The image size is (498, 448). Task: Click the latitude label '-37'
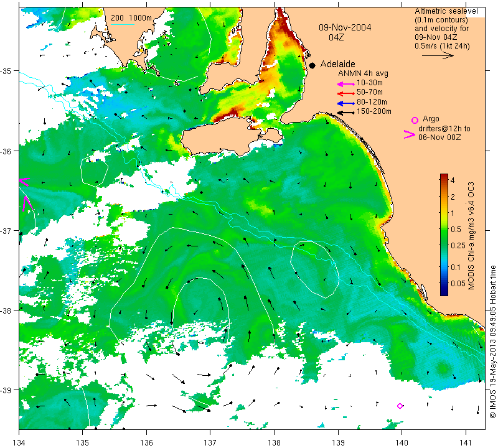point(6,230)
